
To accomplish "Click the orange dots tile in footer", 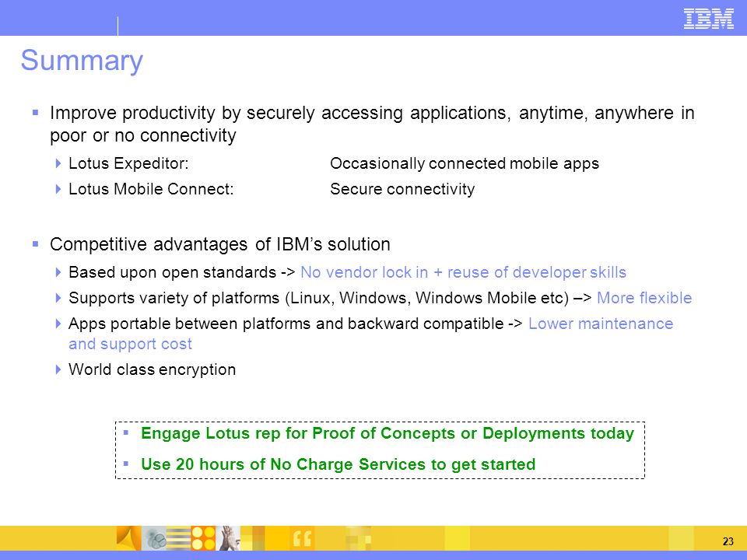I will (x=203, y=538).
